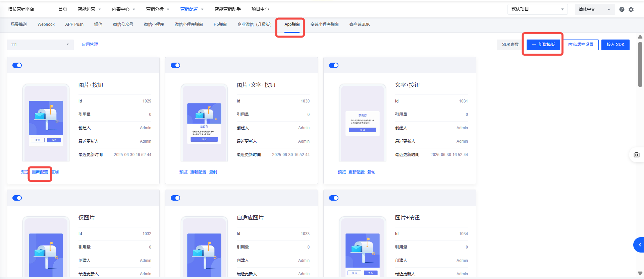Screen dimensions: 644x279
Task: Disable the template 1030 toggle
Action: click(175, 65)
